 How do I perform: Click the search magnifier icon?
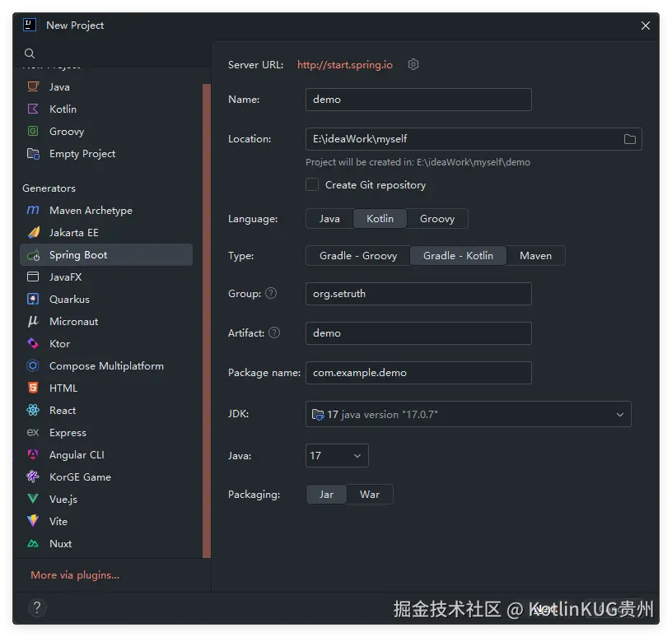tap(30, 53)
